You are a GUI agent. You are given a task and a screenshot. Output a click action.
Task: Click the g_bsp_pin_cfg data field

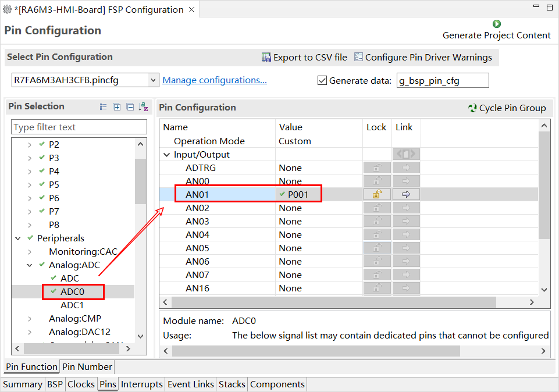pos(443,80)
